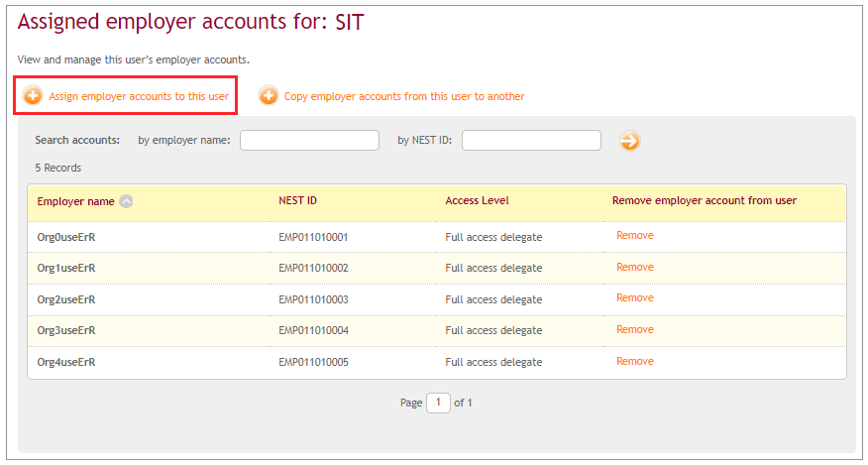Image resolution: width=868 pixels, height=465 pixels.
Task: Open Copy employer accounts from this user to another
Action: coord(404,96)
